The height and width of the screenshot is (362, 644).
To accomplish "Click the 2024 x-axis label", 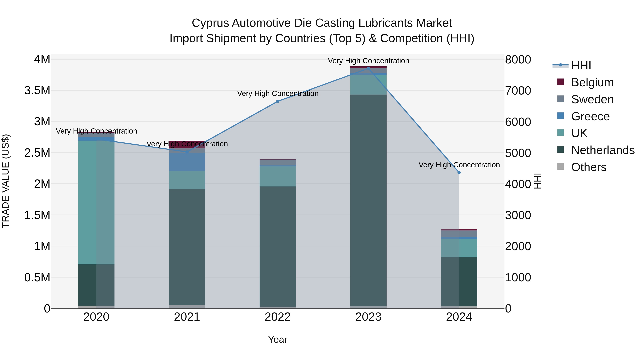I will click(x=459, y=317).
